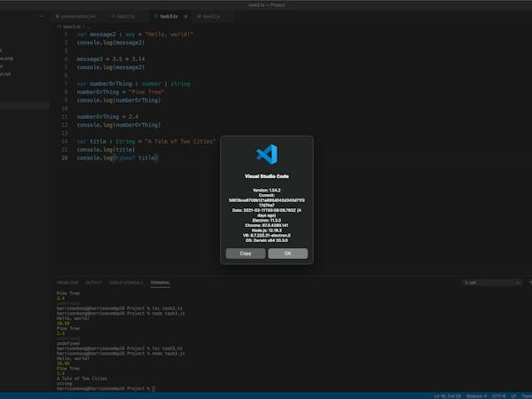The height and width of the screenshot is (399, 532).
Task: Click the terminal prompt input line
Action: coord(106,388)
